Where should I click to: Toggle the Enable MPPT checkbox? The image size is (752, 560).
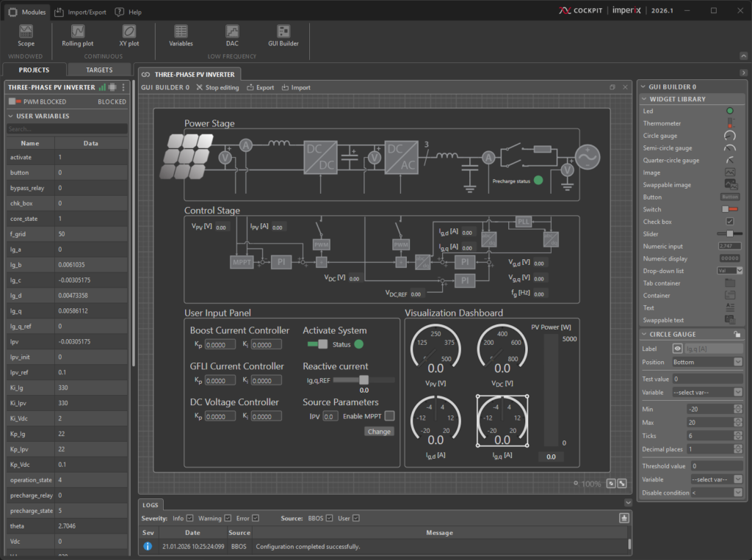pos(389,416)
